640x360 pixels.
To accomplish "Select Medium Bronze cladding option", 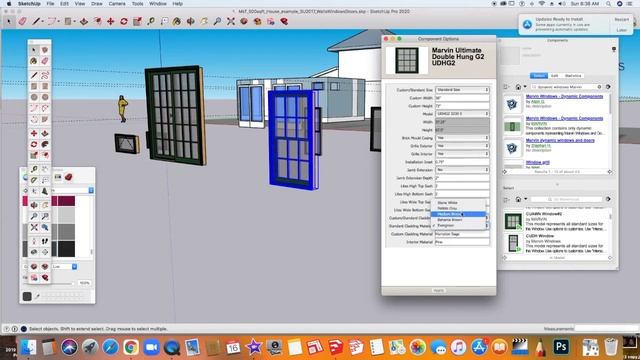I will coord(459,214).
